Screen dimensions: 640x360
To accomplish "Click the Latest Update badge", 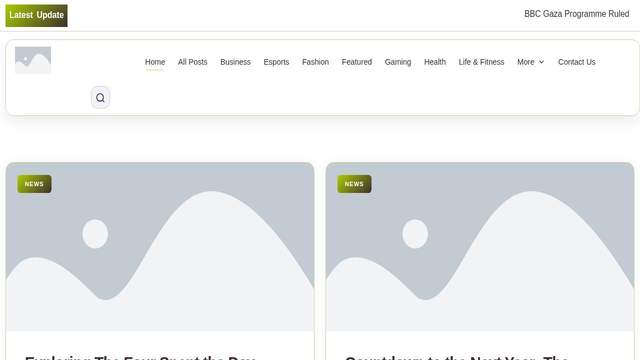I will coord(36,16).
